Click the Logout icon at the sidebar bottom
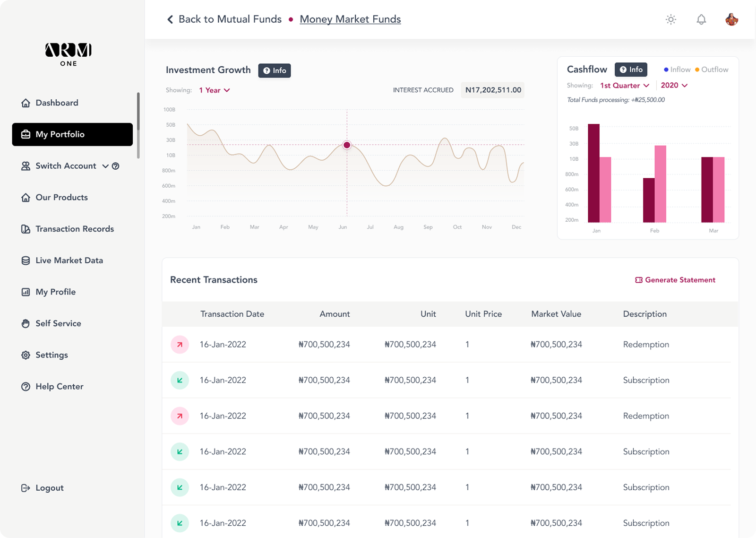 point(25,488)
